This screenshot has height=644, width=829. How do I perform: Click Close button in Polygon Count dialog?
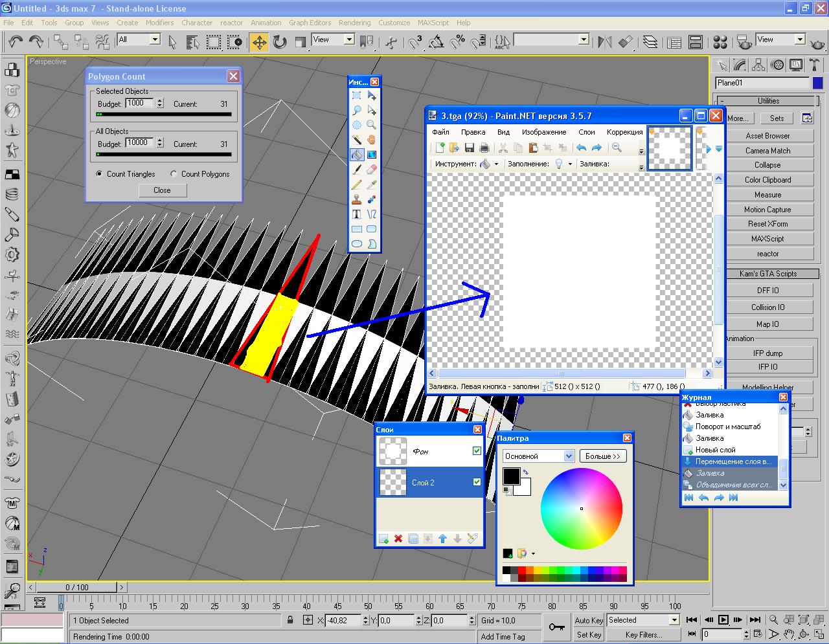pyautogui.click(x=163, y=190)
